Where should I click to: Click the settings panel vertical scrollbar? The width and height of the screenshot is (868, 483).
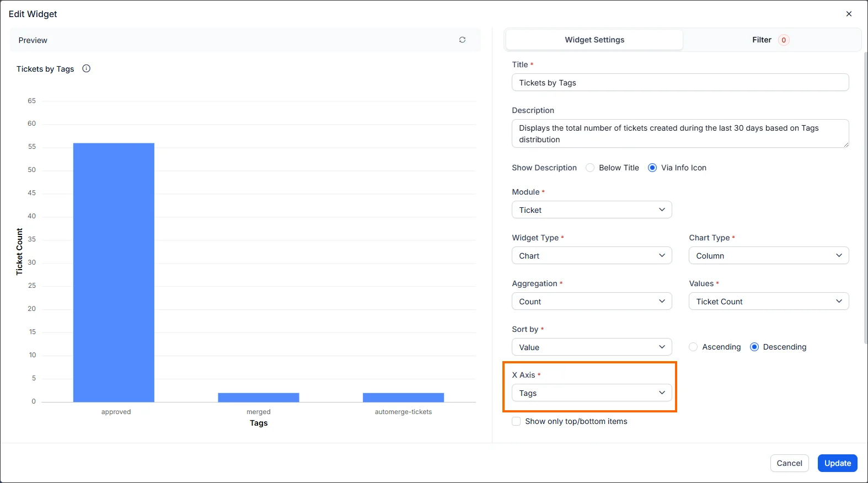865,198
